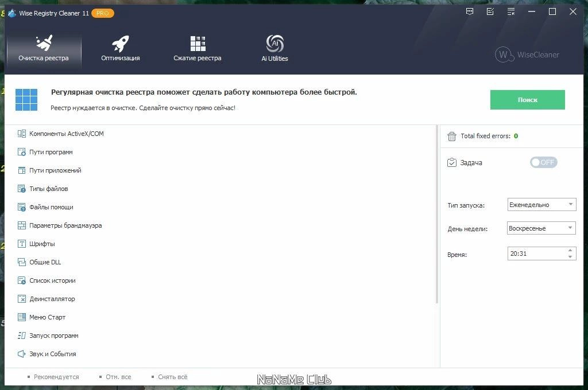Click the Windows-style blue grid icon
The height and width of the screenshot is (390, 588).
coord(26,100)
